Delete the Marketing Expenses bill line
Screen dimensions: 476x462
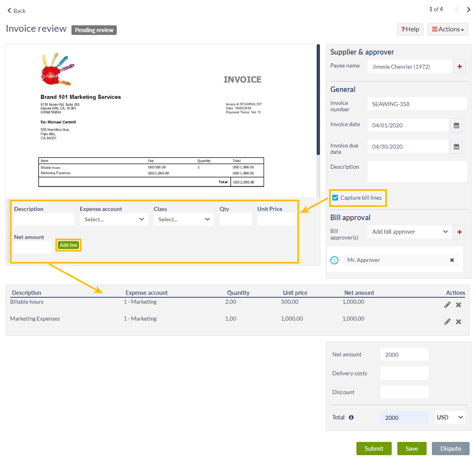coord(458,321)
